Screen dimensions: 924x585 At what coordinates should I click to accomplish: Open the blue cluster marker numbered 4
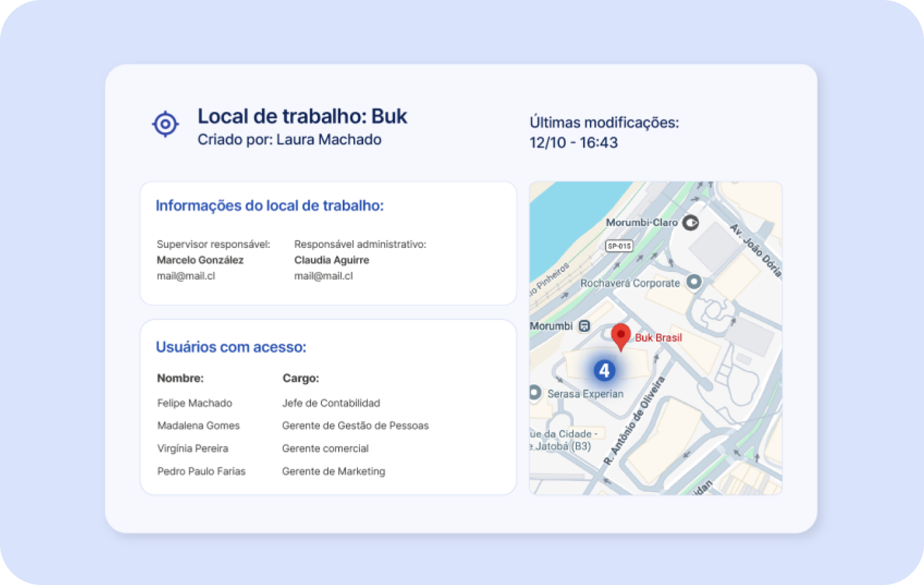[604, 371]
